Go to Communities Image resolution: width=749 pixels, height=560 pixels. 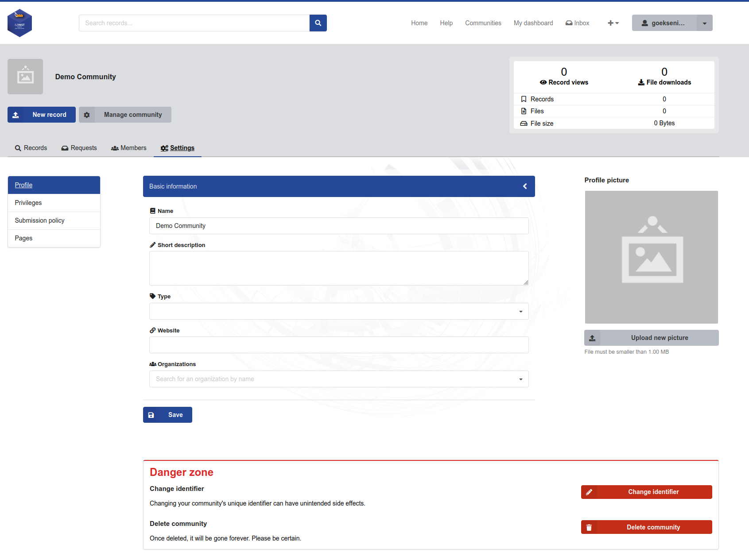point(483,23)
